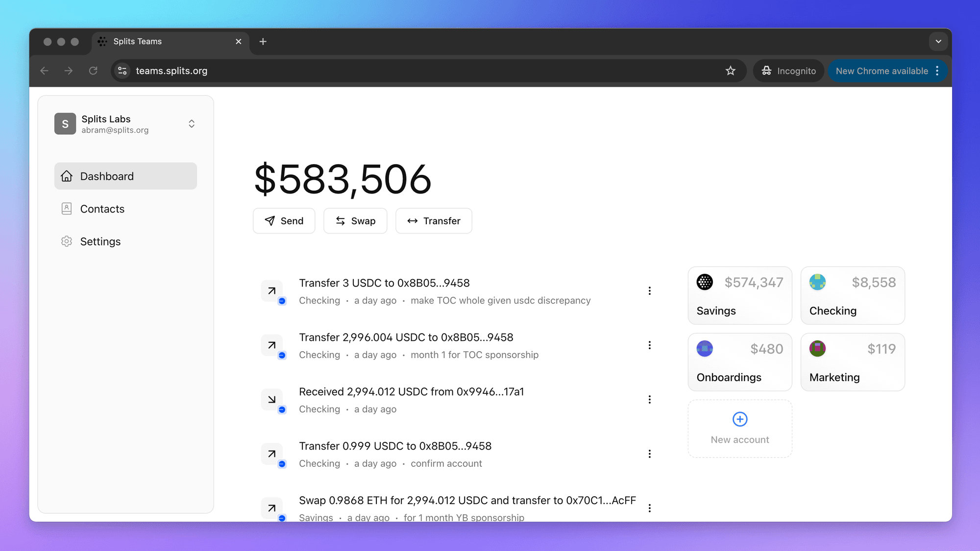Expand the Splits Labs account switcher

click(192, 123)
